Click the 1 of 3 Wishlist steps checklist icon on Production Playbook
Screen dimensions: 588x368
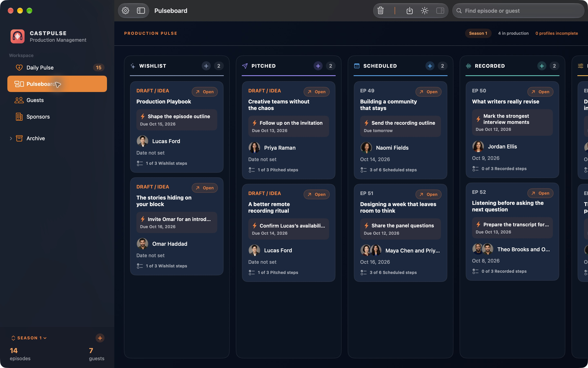click(140, 163)
